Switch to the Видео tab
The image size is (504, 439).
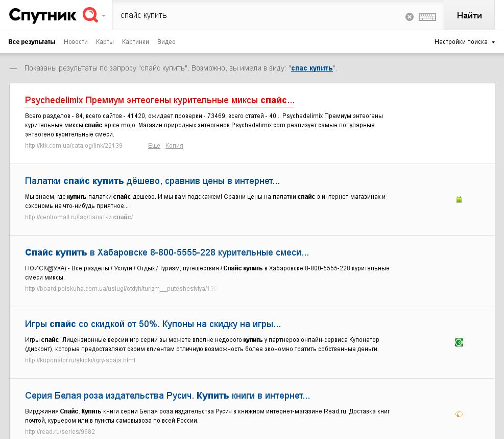[166, 42]
